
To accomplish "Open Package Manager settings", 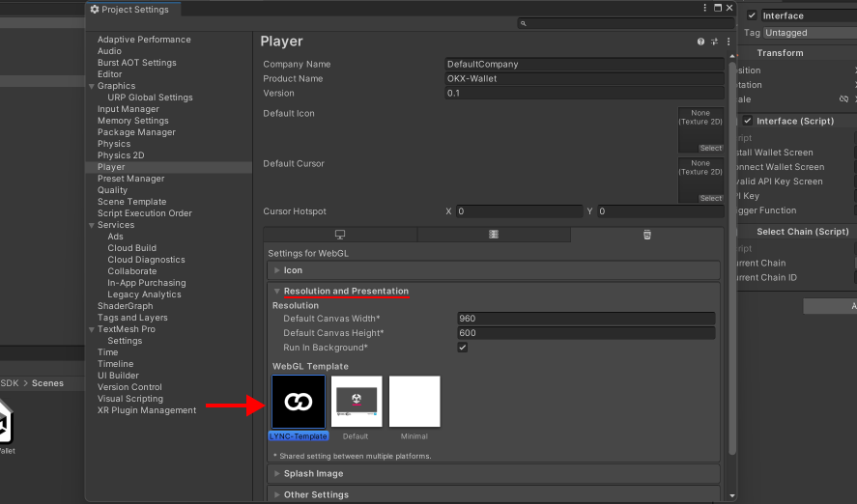I will (x=136, y=132).
